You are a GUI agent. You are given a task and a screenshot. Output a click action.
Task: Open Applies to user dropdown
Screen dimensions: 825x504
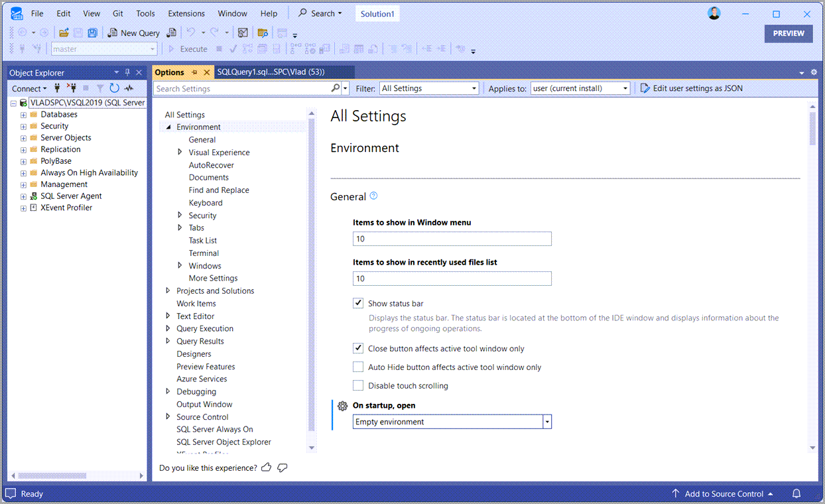click(x=580, y=88)
